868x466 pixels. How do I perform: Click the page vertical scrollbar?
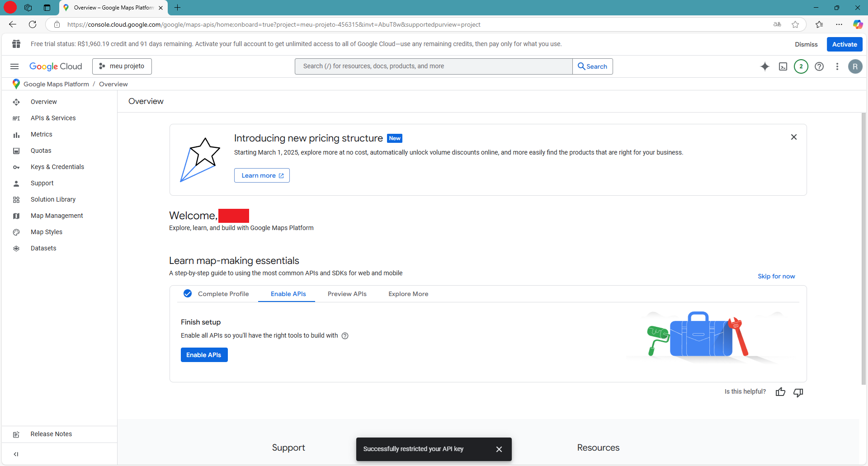point(863,249)
